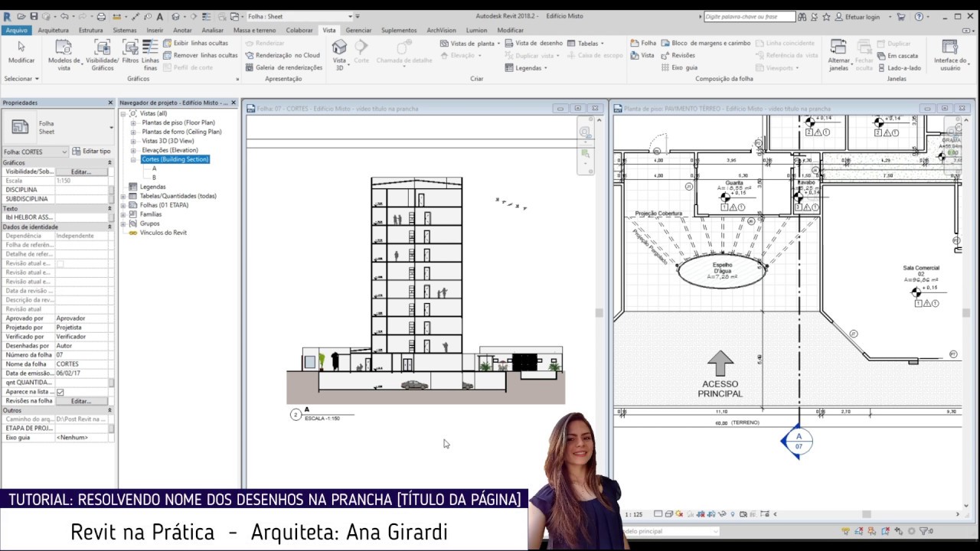Click the Eixo guia tool
980x551 pixels.
[x=679, y=67]
